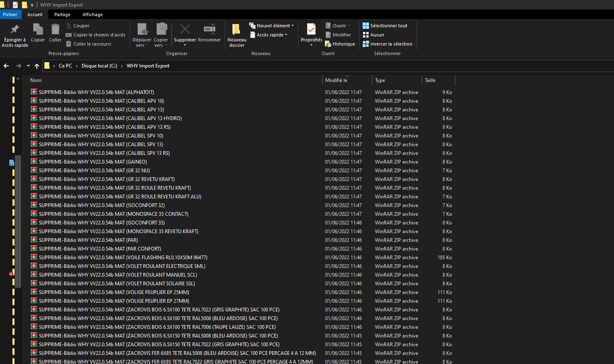The height and width of the screenshot is (364, 614).
Task: Expand the chevron after Ce PC breadcrumb
Action: pos(77,66)
